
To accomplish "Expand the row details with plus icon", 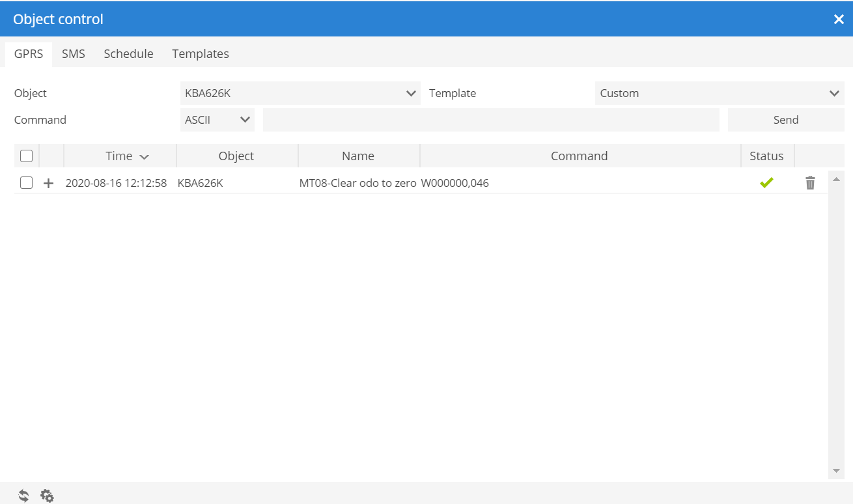I will 48,184.
